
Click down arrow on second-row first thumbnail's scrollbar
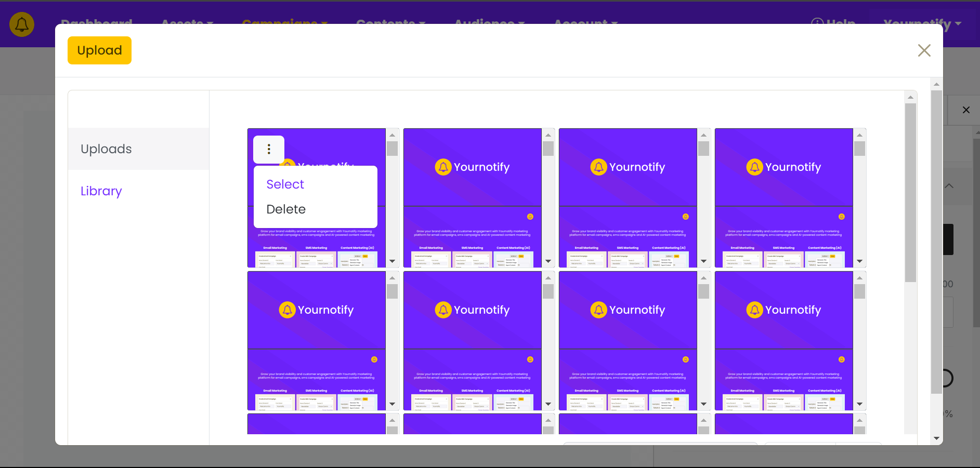[393, 404]
